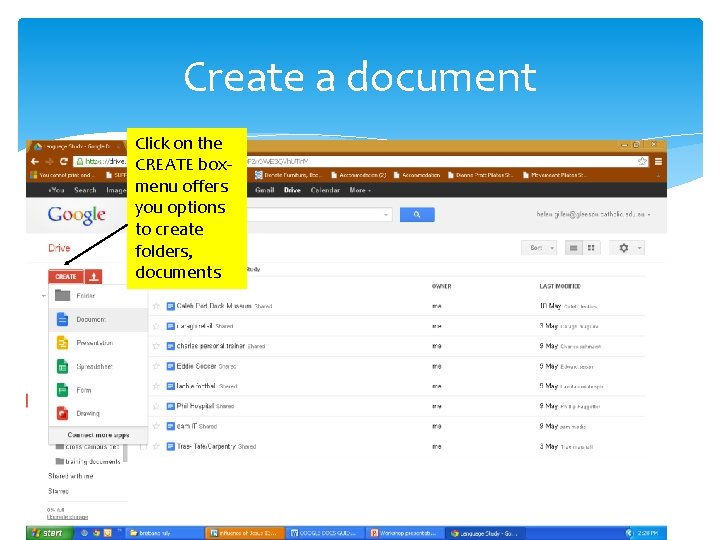
Task: Open the sam IT document
Action: 186,426
